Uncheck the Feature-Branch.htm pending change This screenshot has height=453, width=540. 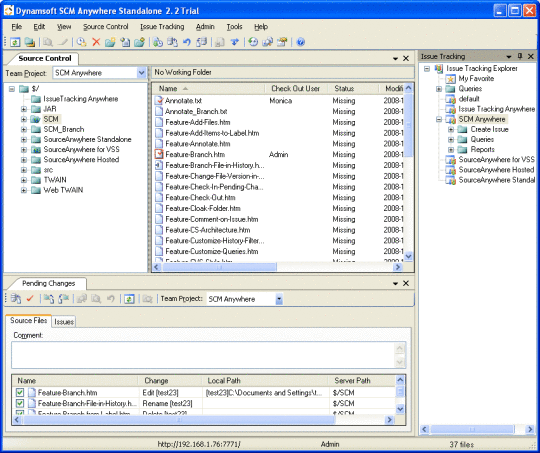(x=20, y=392)
